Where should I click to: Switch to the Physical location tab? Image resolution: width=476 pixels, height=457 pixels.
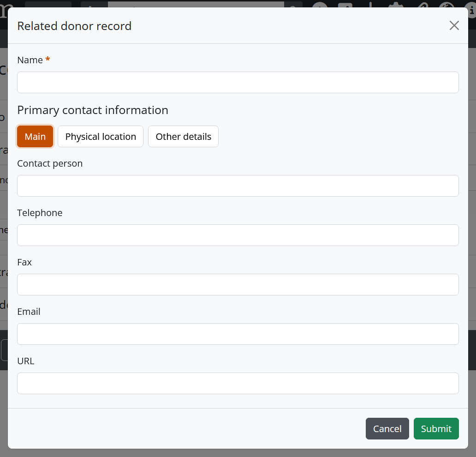[x=101, y=137]
